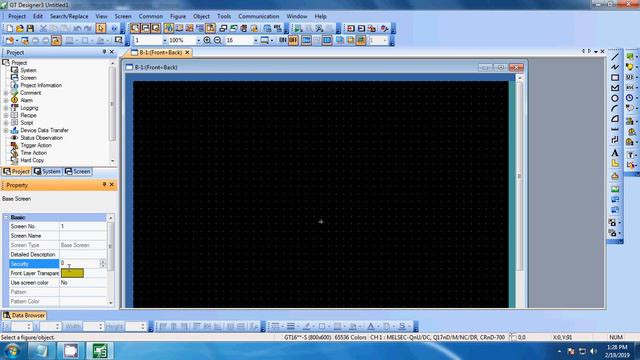The image size is (640, 360).
Task: Open the screen number dropdown showing 1
Action: [x=165, y=40]
